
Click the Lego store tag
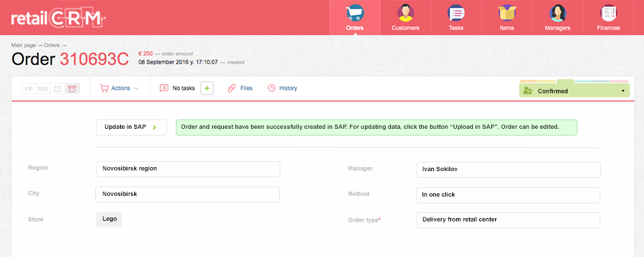point(109,219)
